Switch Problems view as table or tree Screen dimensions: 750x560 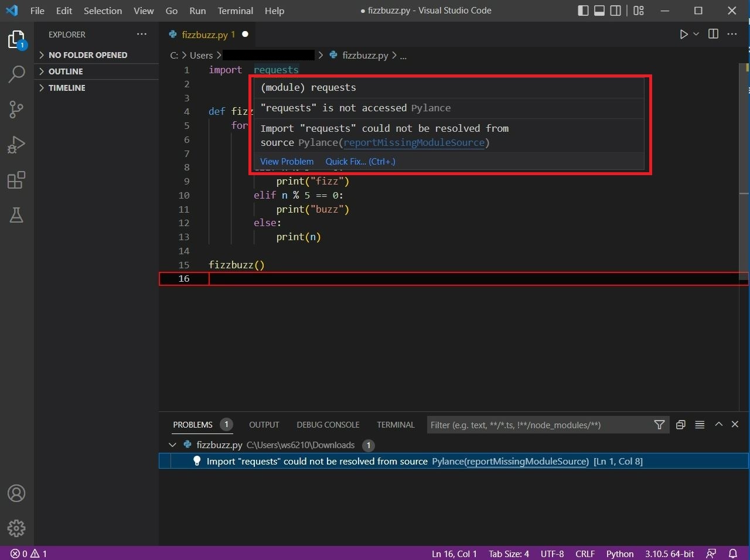point(700,425)
